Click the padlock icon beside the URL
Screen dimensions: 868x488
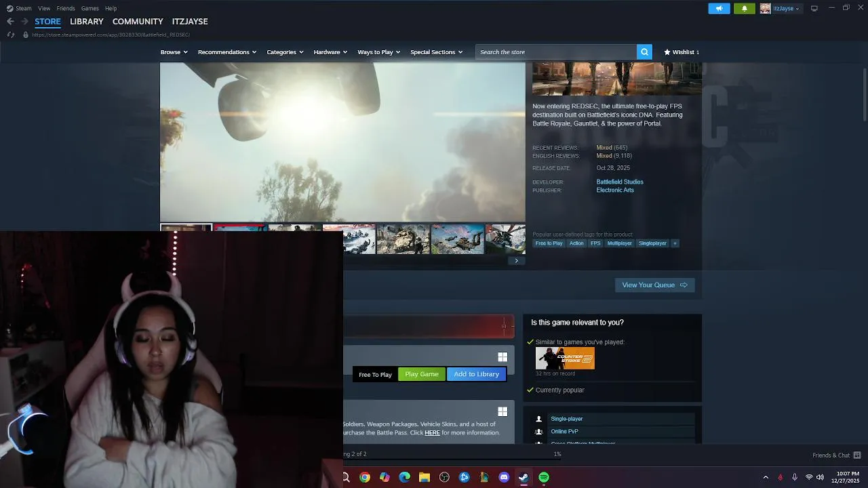[26, 35]
